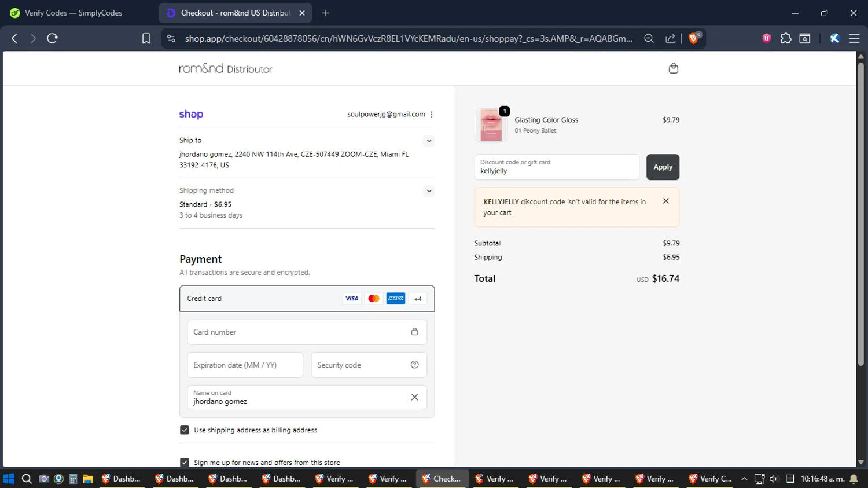Screen dimensions: 868x488
Task: Open Brave Shields lion icon
Action: (694, 38)
